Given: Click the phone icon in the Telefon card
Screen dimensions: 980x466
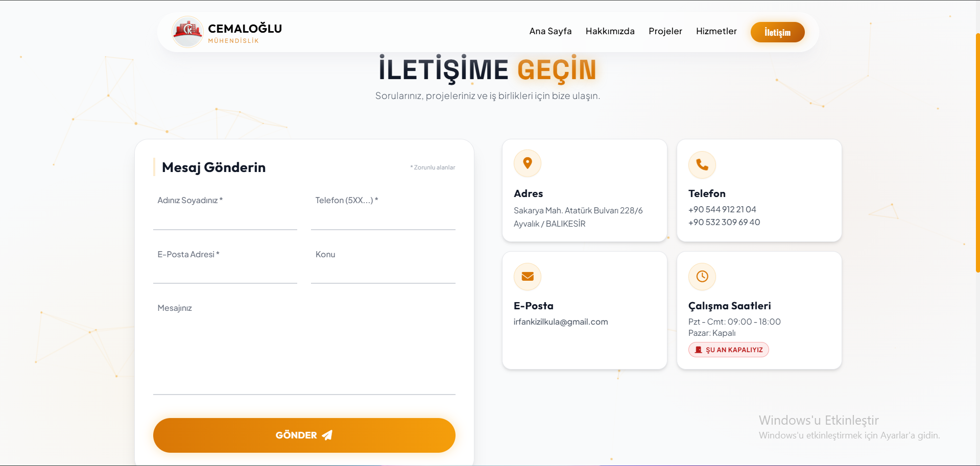Looking at the screenshot, I should (702, 164).
